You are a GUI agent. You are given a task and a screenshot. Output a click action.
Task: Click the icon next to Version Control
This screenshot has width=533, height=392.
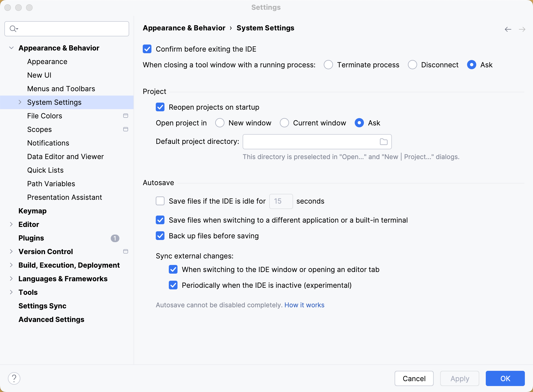(x=126, y=251)
